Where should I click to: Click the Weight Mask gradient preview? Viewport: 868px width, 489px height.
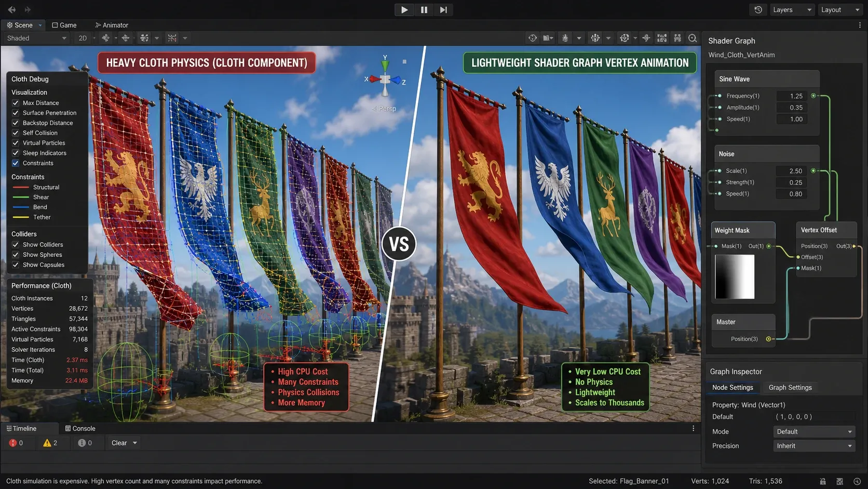pos(735,276)
